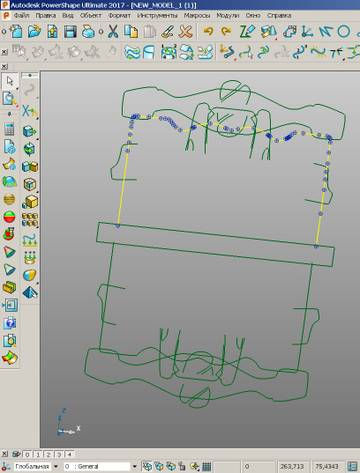
Task: Click the solid block with arrow icon
Action: click(30, 131)
